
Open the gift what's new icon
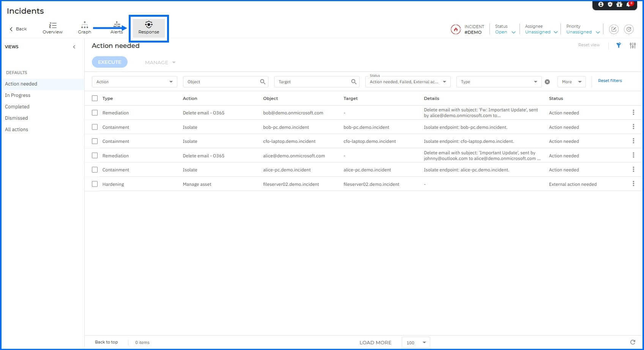coord(619,5)
